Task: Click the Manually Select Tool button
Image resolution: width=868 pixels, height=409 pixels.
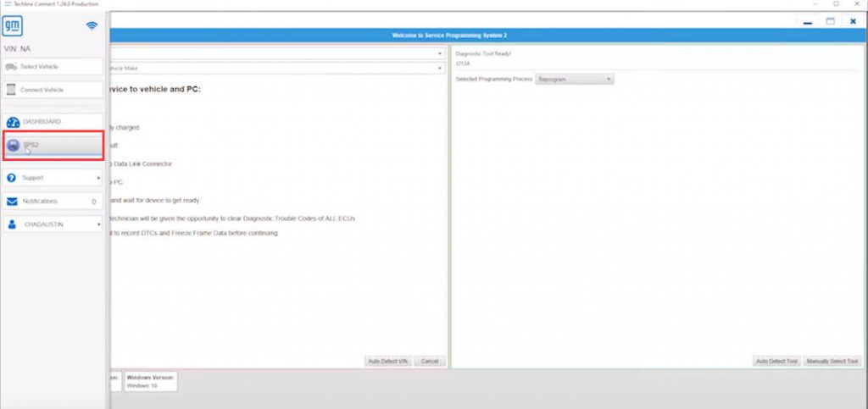Action: pos(832,362)
